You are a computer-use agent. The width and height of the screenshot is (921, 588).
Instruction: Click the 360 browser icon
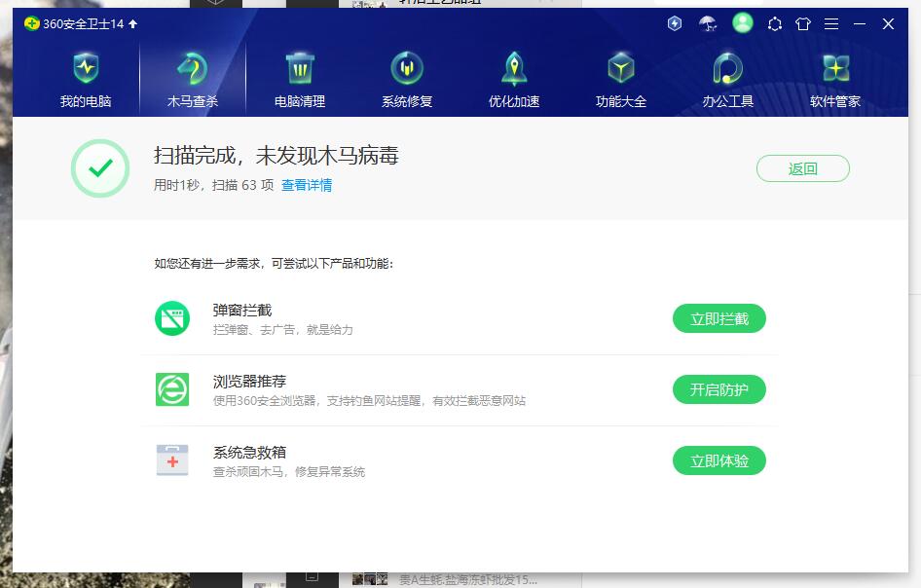coord(172,389)
